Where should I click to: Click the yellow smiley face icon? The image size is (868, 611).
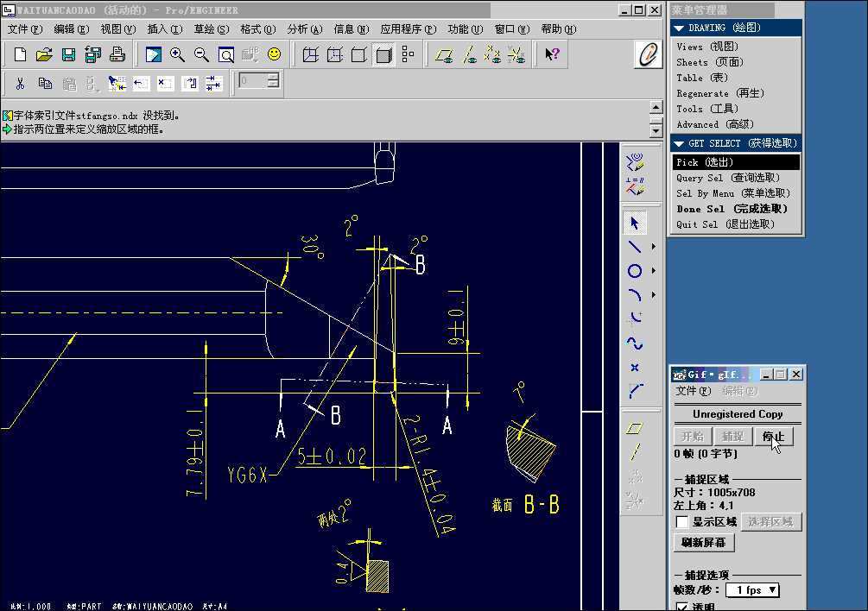[274, 54]
